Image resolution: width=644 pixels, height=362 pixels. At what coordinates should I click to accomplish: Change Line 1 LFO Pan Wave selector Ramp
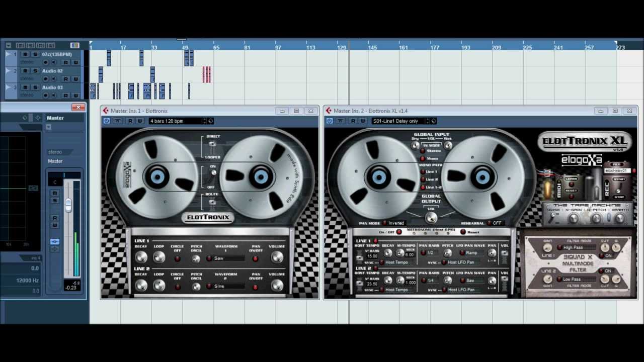pyautogui.click(x=472, y=253)
